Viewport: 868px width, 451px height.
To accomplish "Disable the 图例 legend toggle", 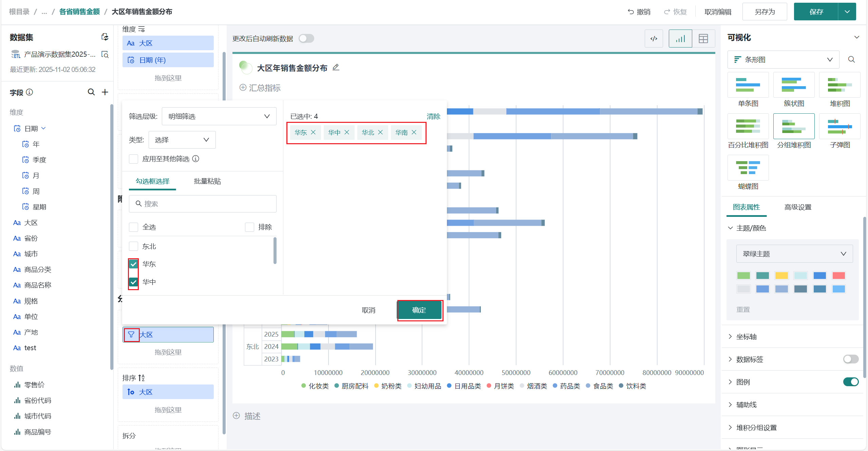I will [x=850, y=382].
